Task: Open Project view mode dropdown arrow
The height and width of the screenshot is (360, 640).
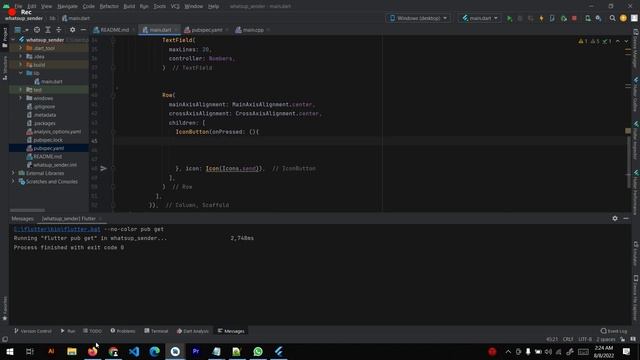Action: [27, 30]
